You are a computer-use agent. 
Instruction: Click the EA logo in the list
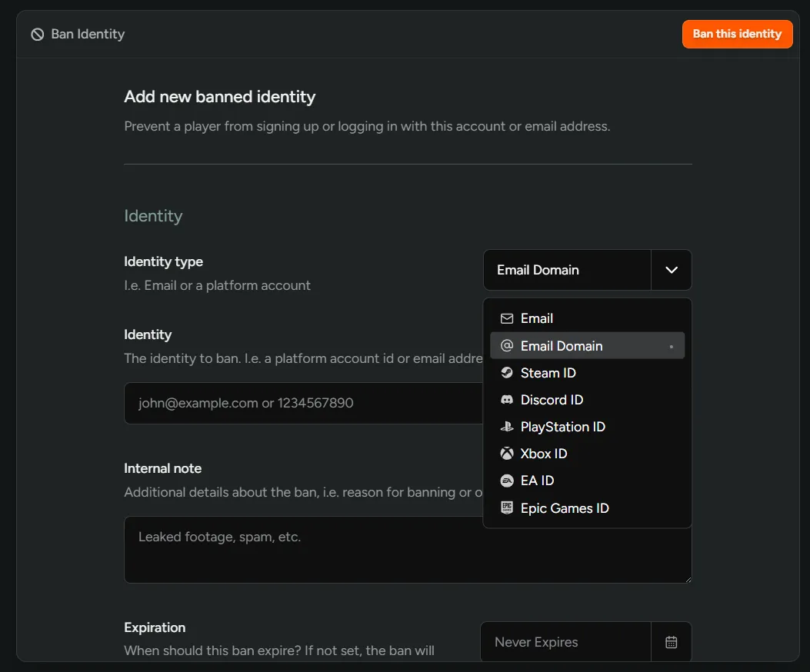pyautogui.click(x=506, y=481)
